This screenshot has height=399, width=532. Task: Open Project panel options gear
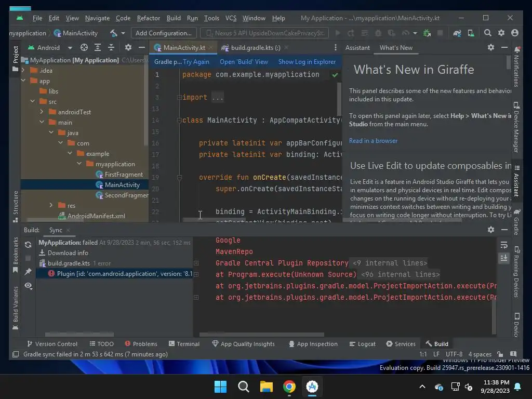click(x=128, y=47)
